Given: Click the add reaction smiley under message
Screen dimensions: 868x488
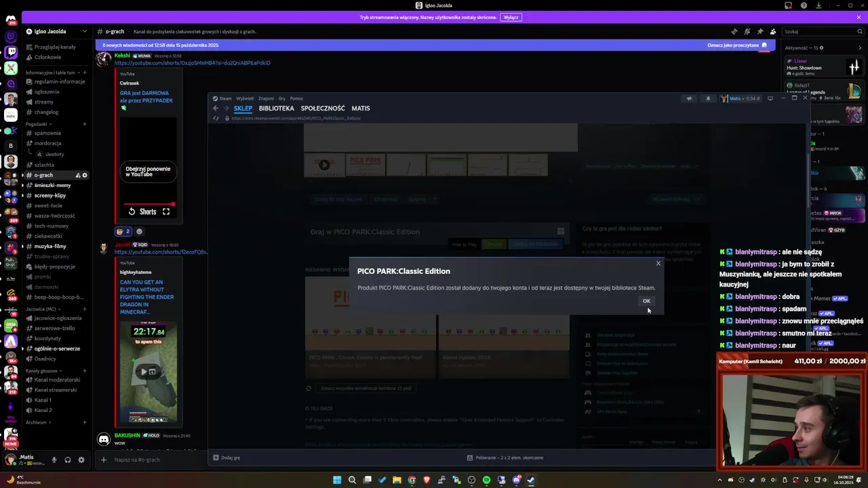Looking at the screenshot, I should pyautogui.click(x=140, y=231).
